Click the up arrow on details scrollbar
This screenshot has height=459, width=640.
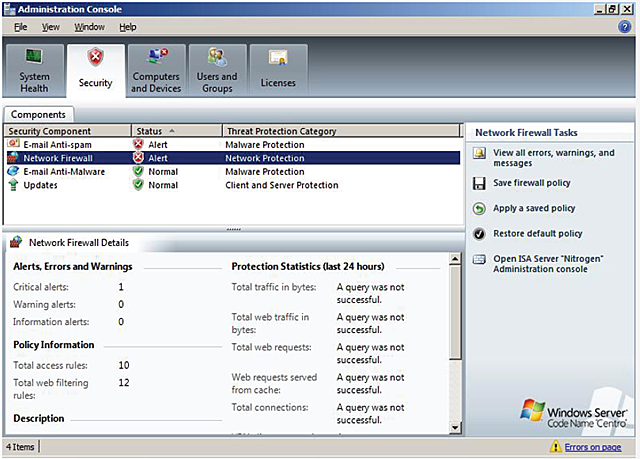tap(455, 259)
